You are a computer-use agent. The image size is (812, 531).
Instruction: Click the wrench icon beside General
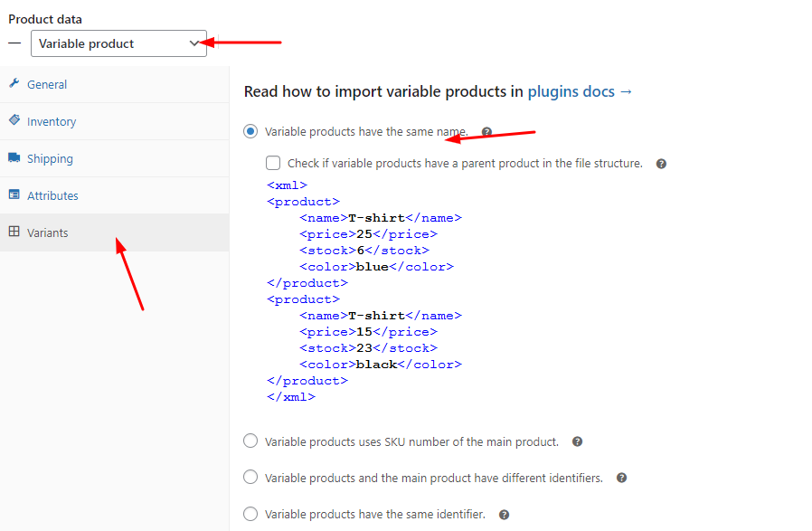click(14, 83)
